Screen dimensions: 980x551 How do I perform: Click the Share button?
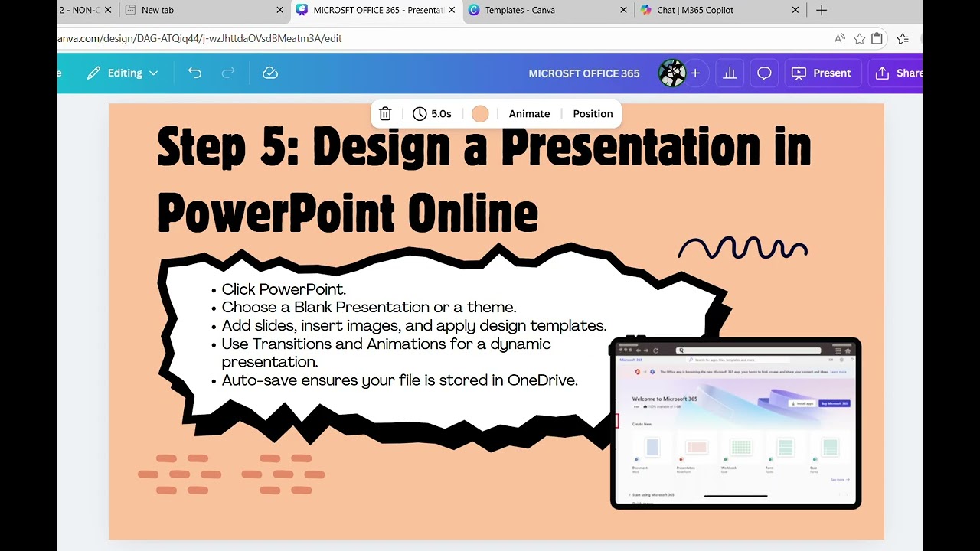click(896, 73)
